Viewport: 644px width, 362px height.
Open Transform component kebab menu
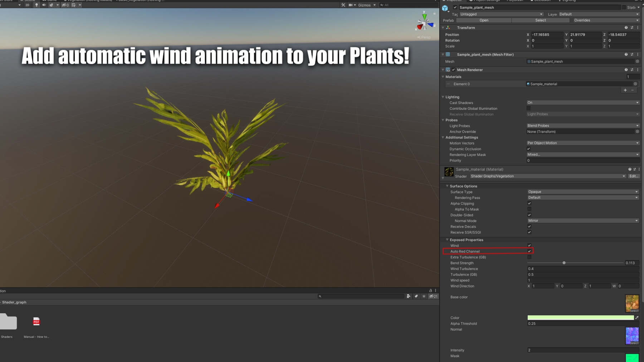[x=638, y=28]
